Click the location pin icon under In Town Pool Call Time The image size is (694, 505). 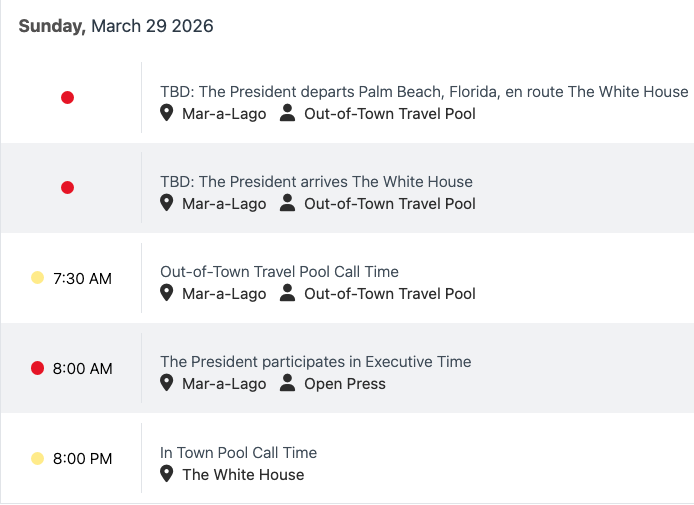[x=167, y=474]
